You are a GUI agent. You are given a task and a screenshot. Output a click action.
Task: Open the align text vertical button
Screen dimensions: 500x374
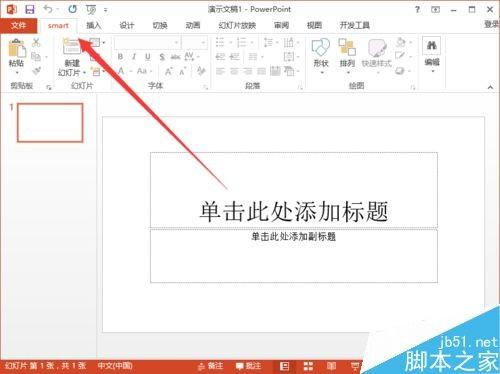(291, 57)
